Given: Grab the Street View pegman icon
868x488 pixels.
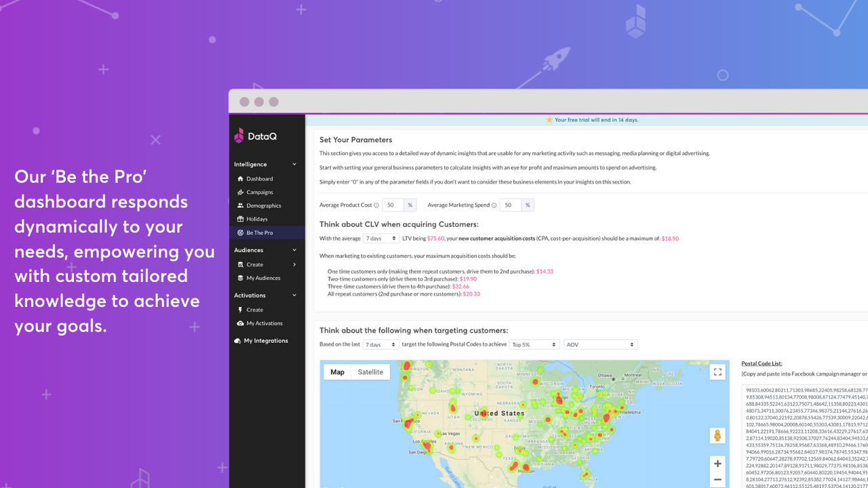Looking at the screenshot, I should pos(717,436).
